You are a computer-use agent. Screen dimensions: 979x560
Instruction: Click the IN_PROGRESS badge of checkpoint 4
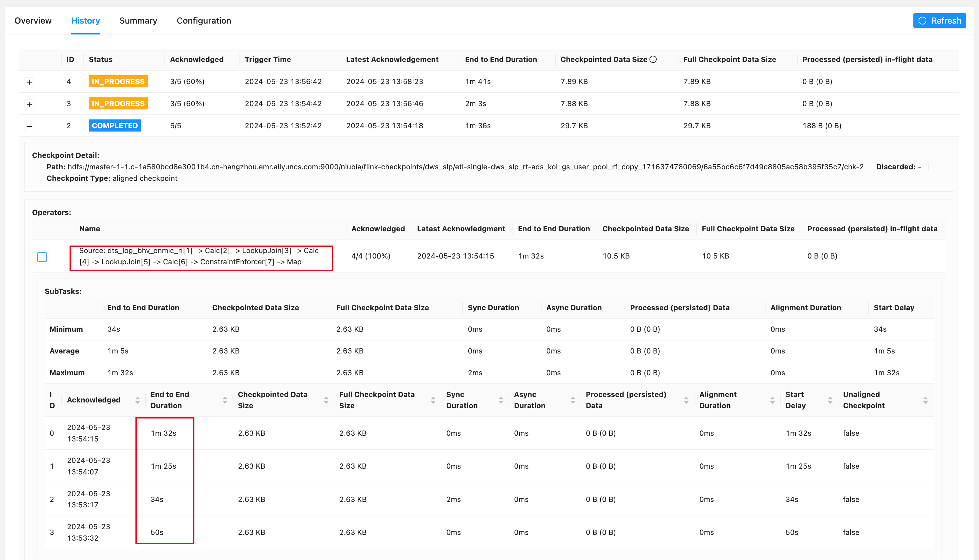(x=118, y=82)
